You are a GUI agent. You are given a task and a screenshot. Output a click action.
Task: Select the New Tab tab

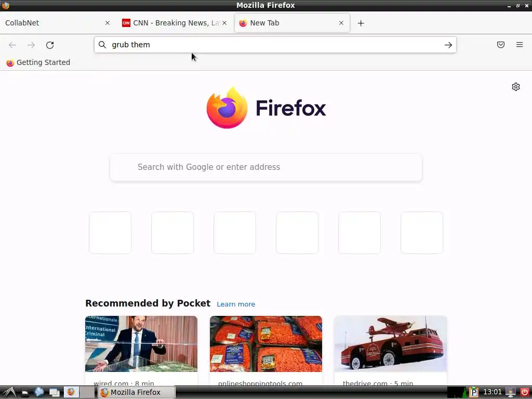click(292, 23)
